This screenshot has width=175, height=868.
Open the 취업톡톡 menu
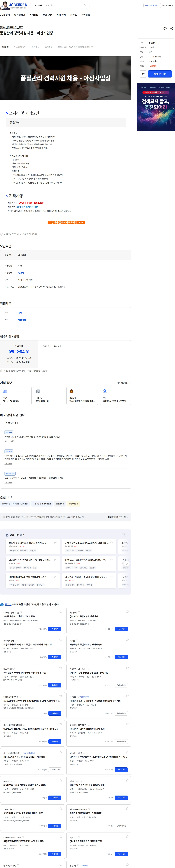coord(85,15)
